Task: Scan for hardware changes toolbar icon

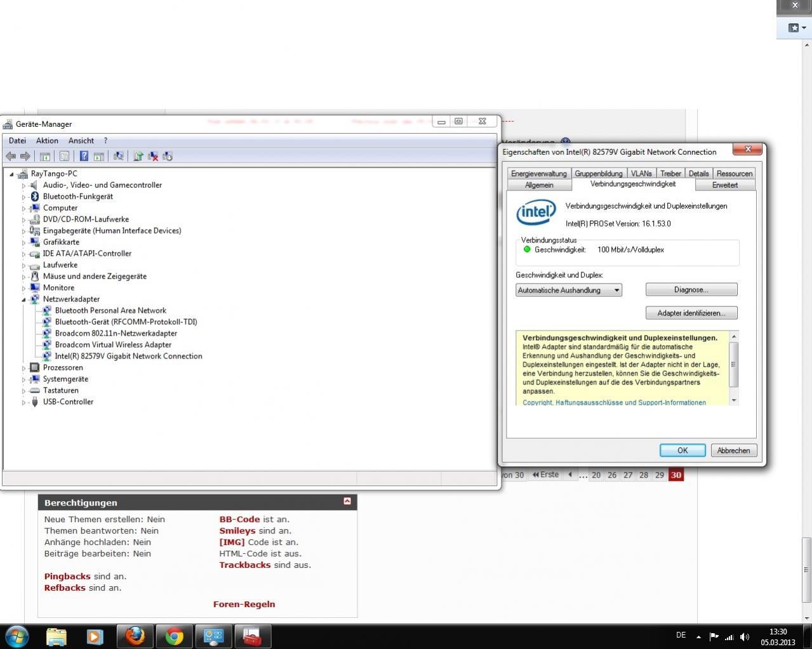Action: (x=118, y=156)
